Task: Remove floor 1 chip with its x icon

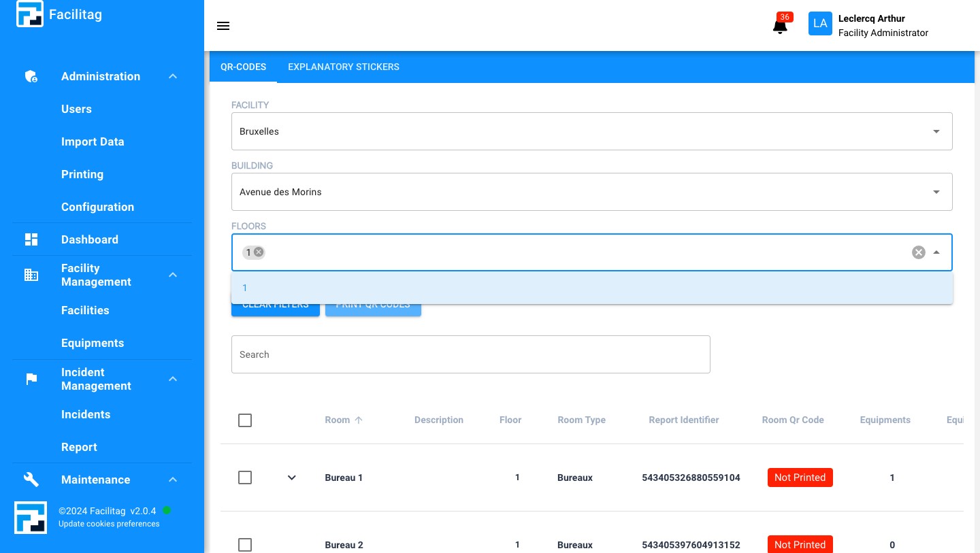Action: pyautogui.click(x=259, y=252)
